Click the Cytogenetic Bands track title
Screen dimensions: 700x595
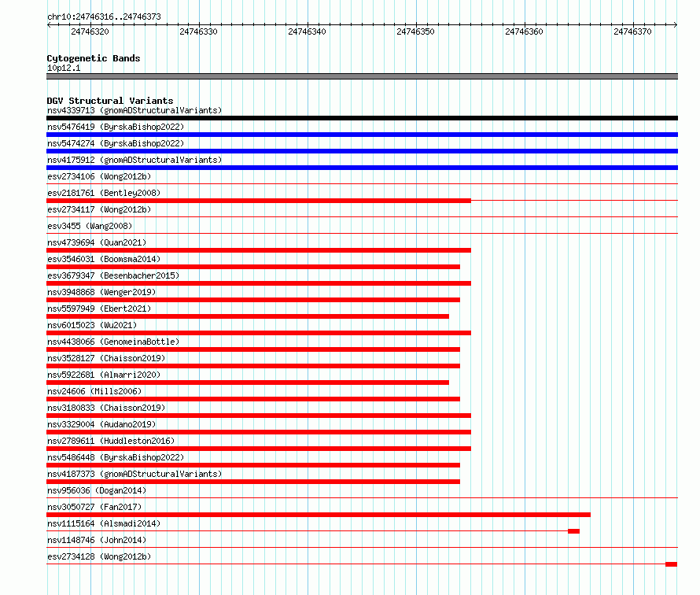(94, 58)
